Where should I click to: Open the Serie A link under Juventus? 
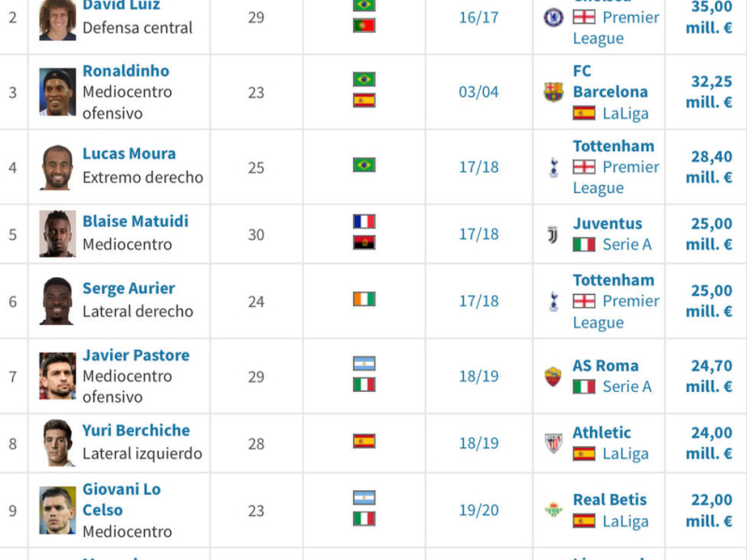click(627, 245)
